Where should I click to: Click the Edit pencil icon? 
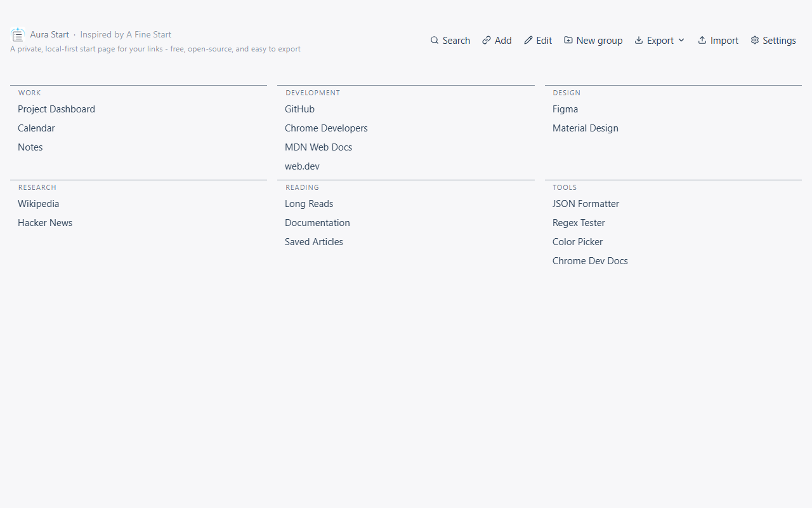[x=528, y=40]
